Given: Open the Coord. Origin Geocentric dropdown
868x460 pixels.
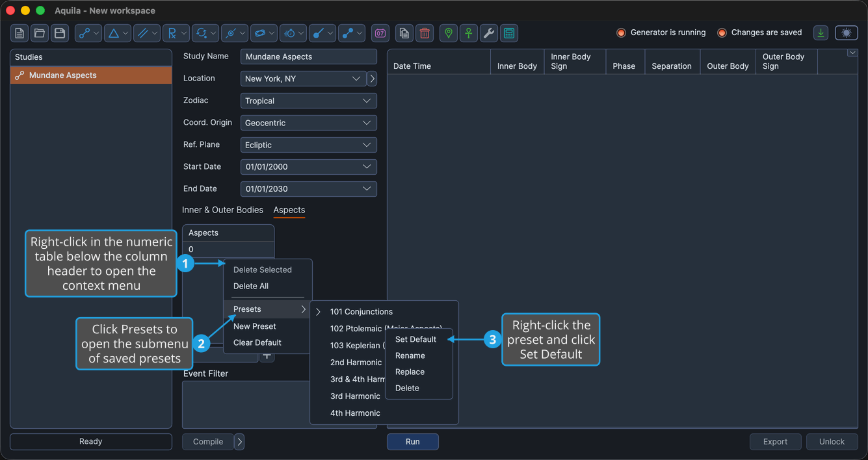Looking at the screenshot, I should pos(309,123).
